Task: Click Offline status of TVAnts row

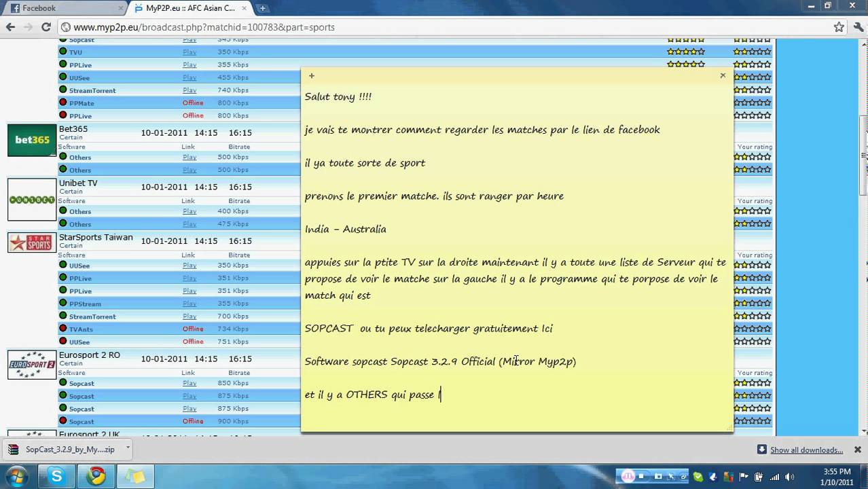Action: coord(193,329)
